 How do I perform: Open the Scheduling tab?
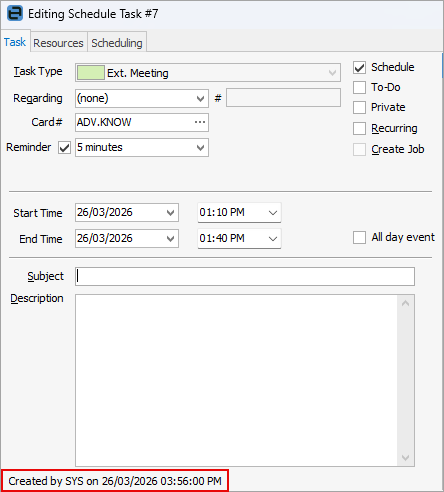[117, 43]
